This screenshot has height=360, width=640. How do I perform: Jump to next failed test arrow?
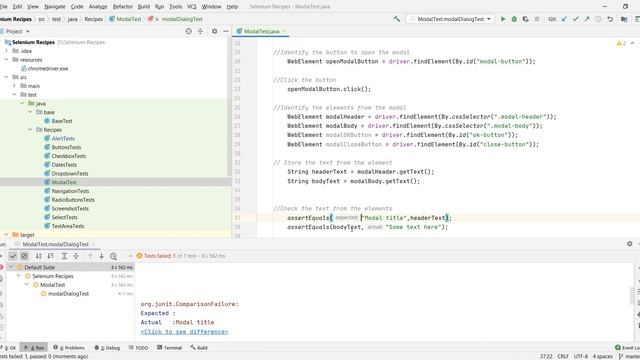point(101,256)
